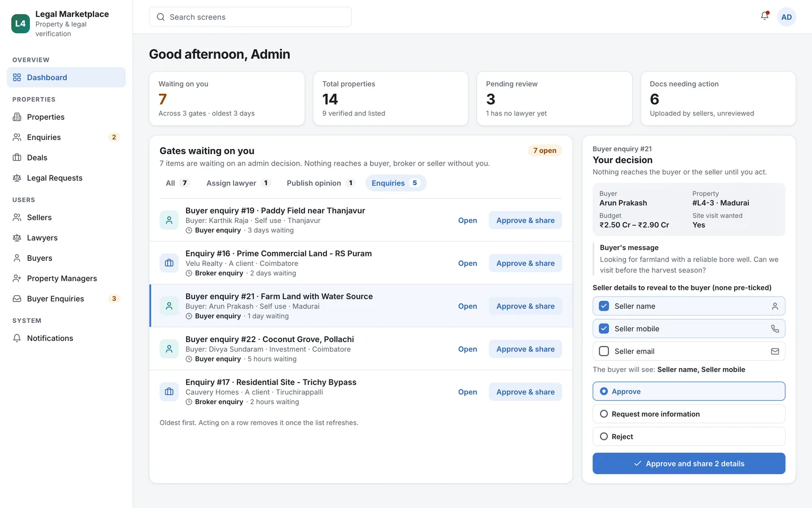Approve & share Enquiry #17 Residential Site

526,392
